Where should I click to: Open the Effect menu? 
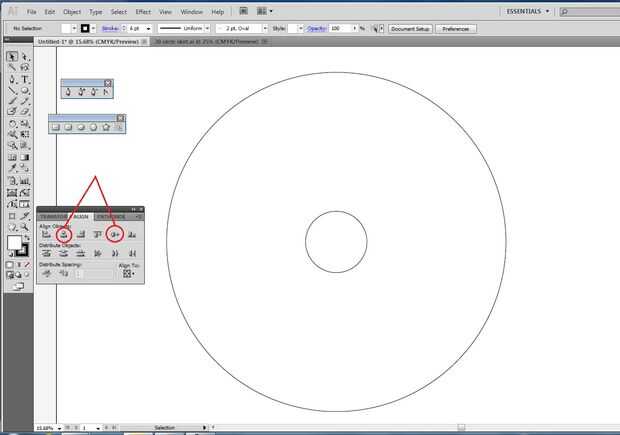[143, 12]
